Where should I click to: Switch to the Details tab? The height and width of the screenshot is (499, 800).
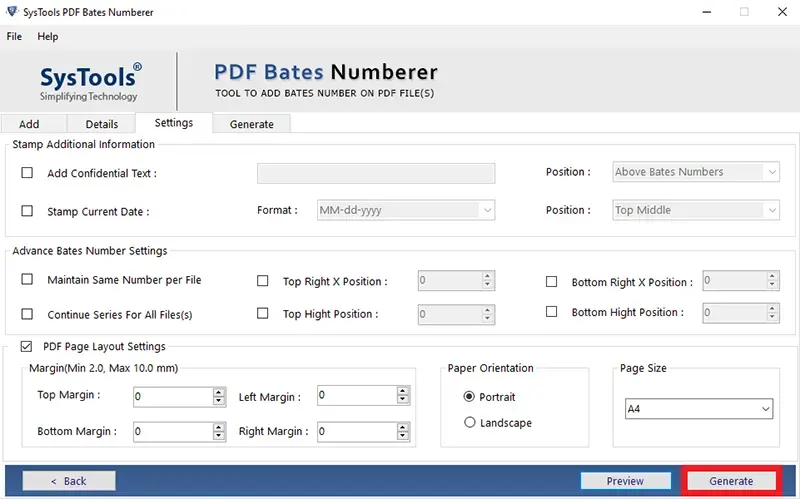point(101,124)
